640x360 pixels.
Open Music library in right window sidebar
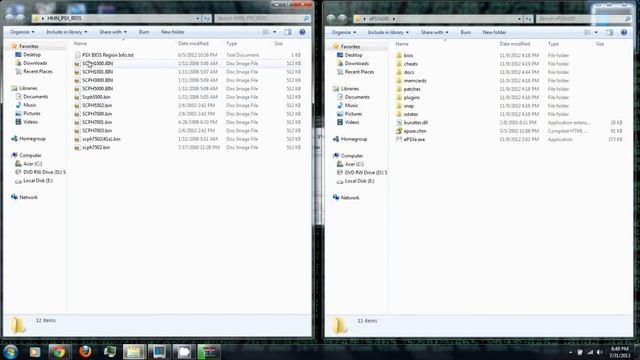pyautogui.click(x=351, y=105)
